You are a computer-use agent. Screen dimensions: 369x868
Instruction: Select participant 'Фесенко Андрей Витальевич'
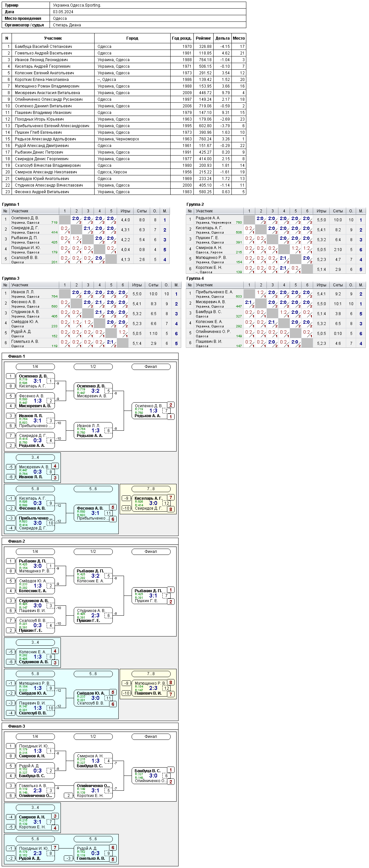click(x=42, y=192)
